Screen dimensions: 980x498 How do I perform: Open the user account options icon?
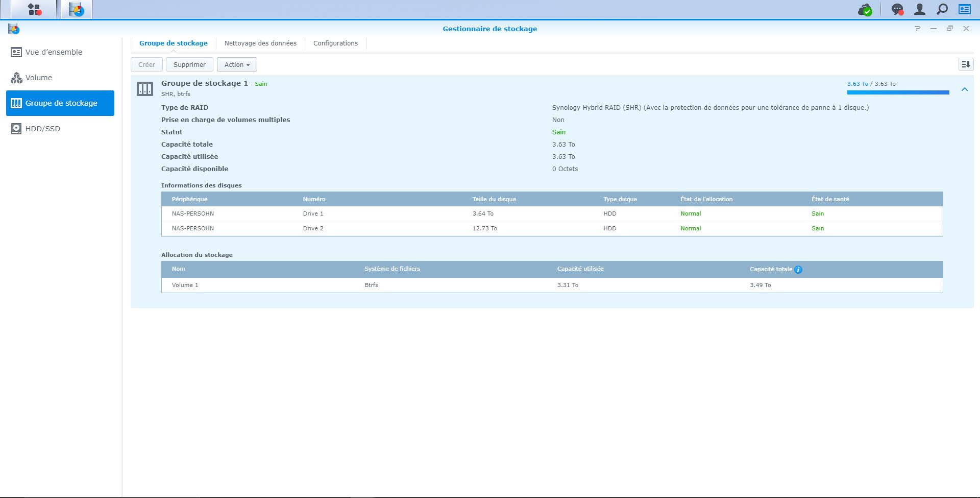point(919,10)
